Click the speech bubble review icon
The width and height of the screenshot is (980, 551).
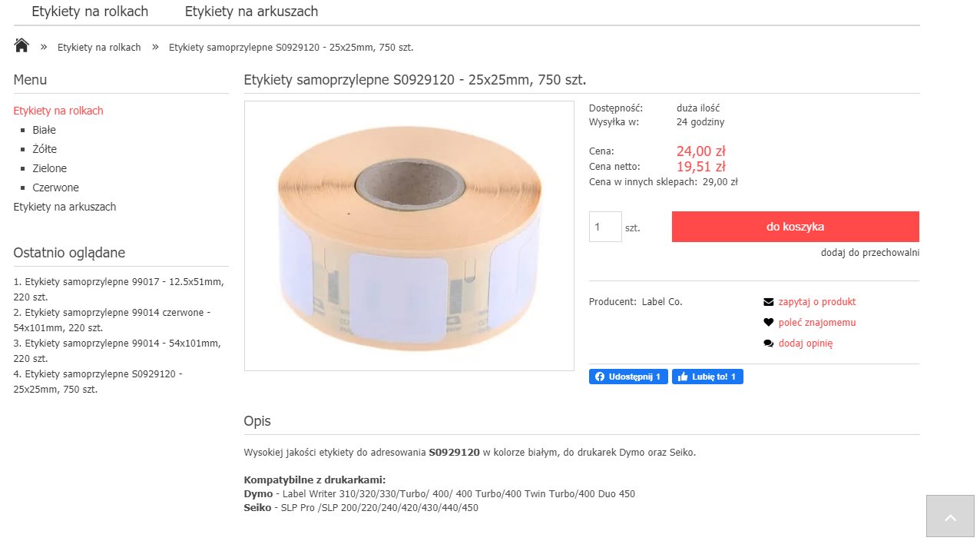(768, 344)
